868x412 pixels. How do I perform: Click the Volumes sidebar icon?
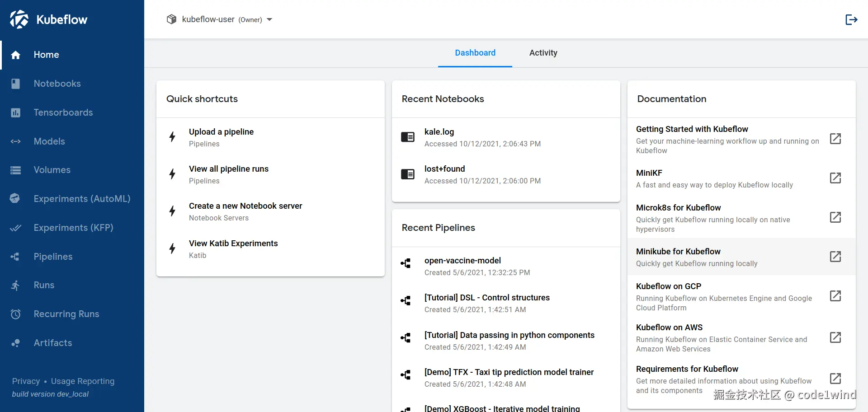16,170
